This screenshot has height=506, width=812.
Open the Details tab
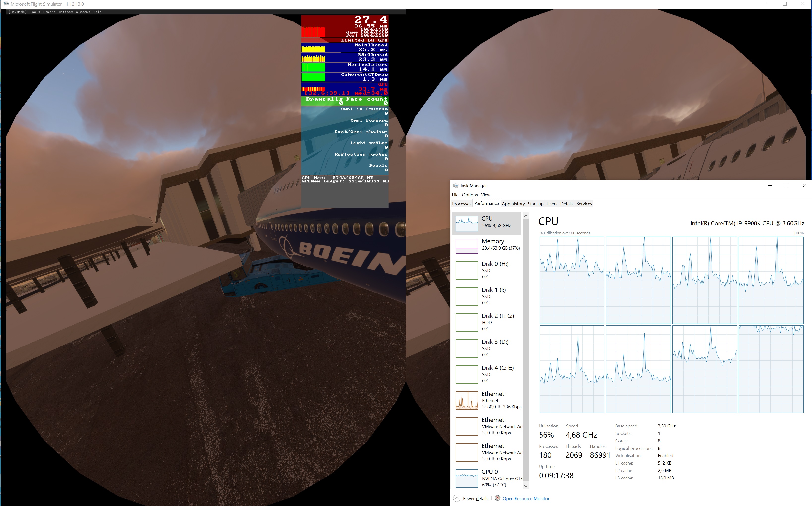click(567, 204)
